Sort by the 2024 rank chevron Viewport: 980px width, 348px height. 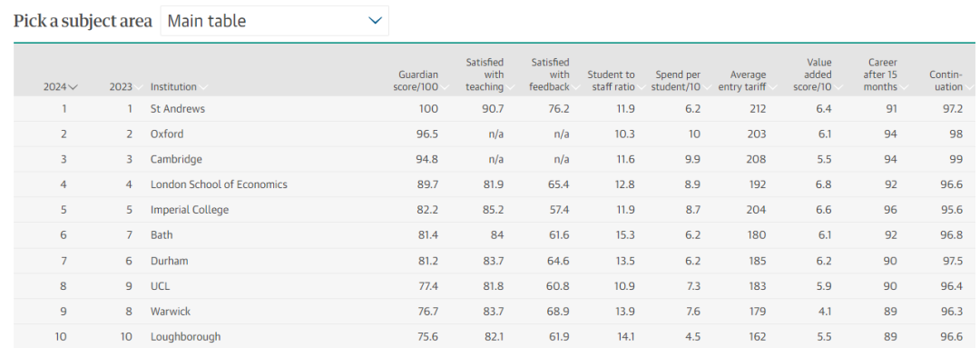(x=73, y=87)
